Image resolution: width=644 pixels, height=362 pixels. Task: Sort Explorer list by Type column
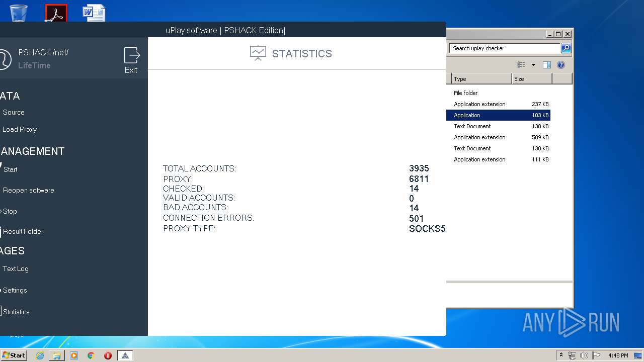[x=481, y=79]
